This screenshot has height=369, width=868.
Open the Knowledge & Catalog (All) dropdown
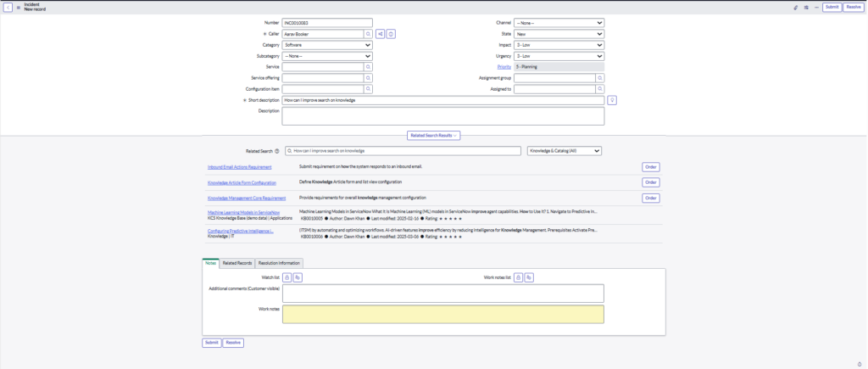coord(564,151)
